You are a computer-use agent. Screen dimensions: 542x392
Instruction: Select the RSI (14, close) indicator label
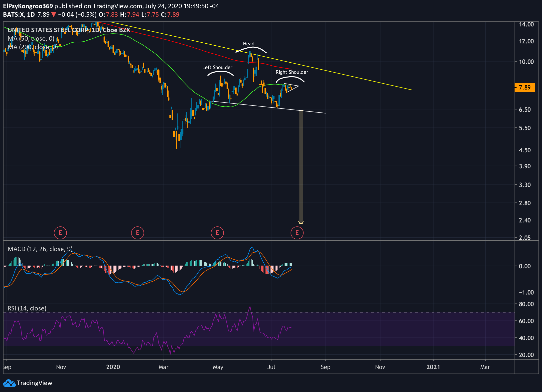tap(27, 308)
